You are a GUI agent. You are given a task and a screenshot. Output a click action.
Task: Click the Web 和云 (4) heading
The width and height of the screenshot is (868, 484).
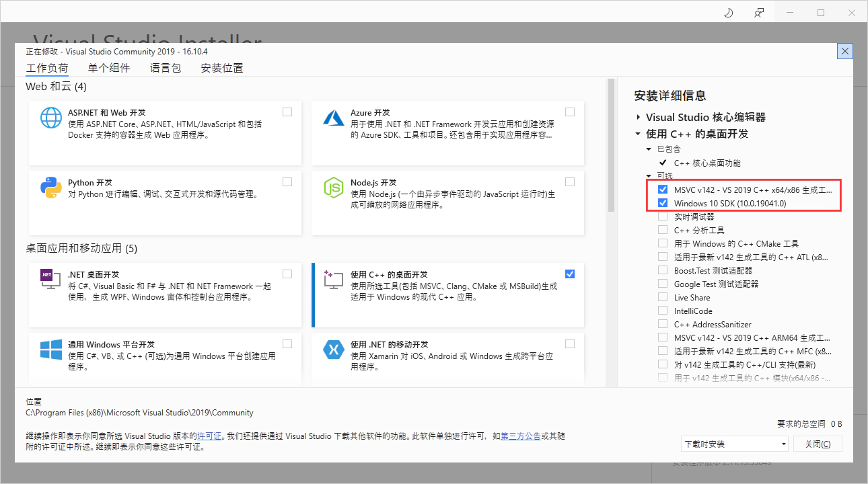56,87
